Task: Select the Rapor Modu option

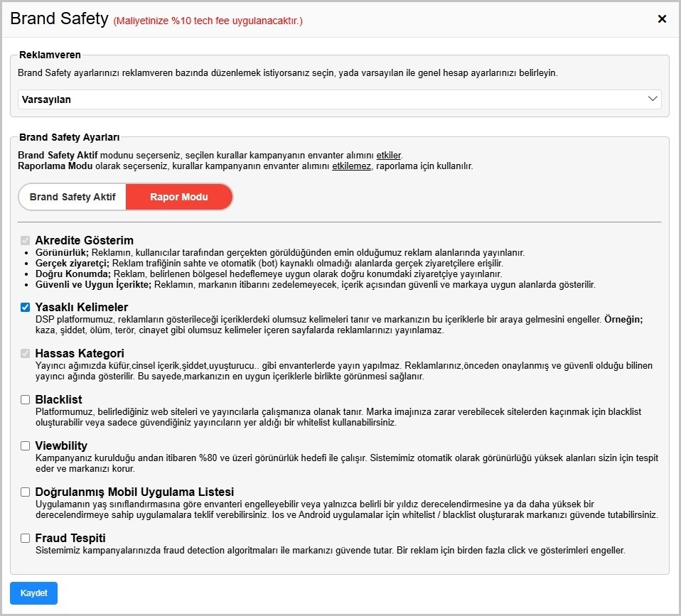Action: tap(179, 197)
